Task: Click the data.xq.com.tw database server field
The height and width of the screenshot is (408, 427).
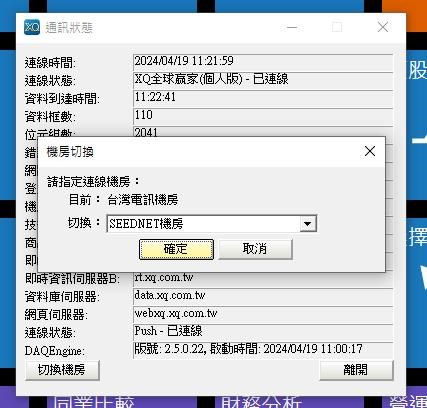Action: [x=263, y=296]
